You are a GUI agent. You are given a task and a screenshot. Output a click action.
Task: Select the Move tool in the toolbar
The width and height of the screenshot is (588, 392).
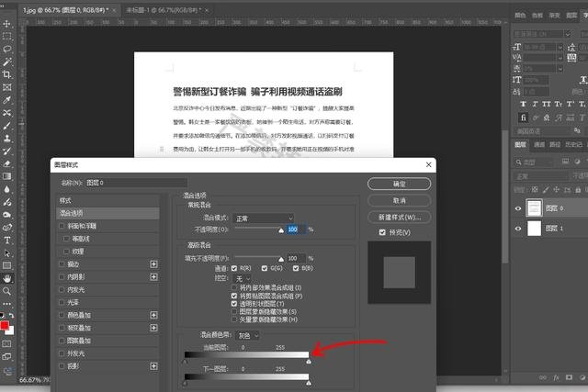(x=7, y=23)
